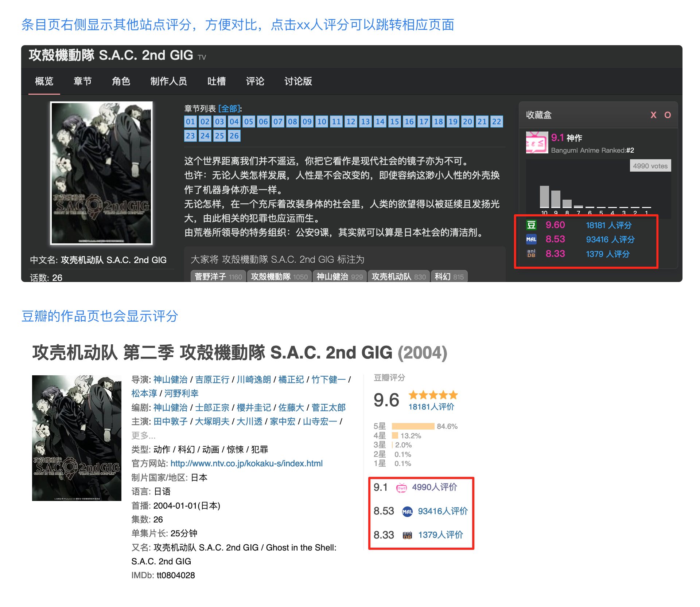This screenshot has height=607, width=700.
Task: Select episode 13 in chapter list
Action: (x=365, y=122)
